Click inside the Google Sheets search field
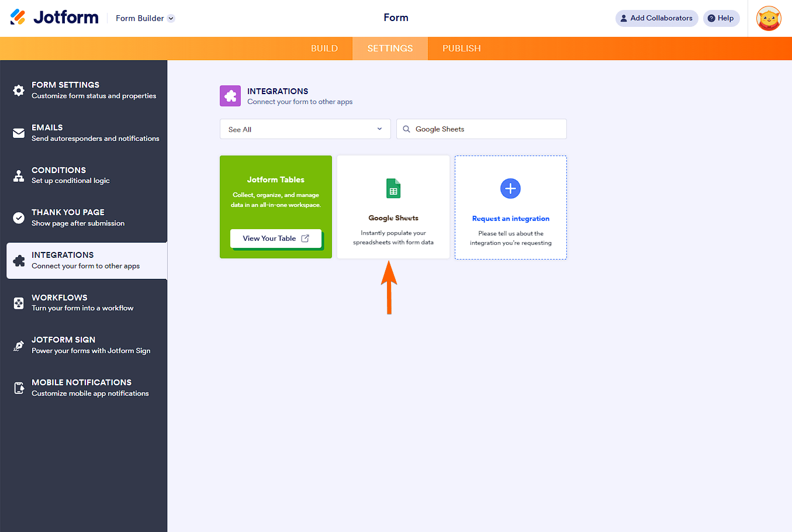The height and width of the screenshot is (532, 792). tap(497, 129)
